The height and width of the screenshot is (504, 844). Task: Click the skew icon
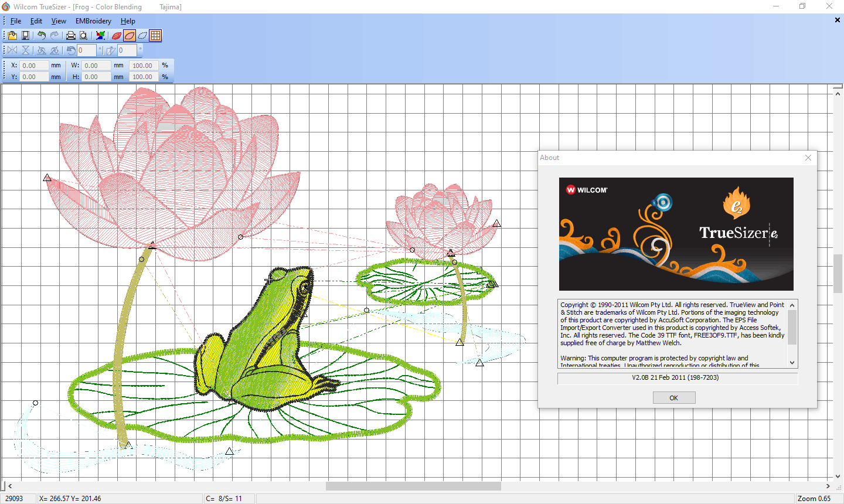[x=111, y=50]
